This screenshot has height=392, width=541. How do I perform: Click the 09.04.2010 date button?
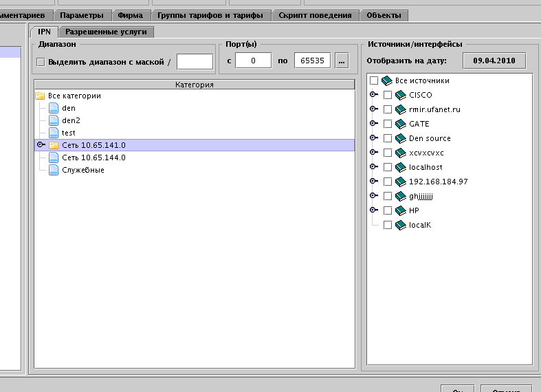(x=494, y=61)
